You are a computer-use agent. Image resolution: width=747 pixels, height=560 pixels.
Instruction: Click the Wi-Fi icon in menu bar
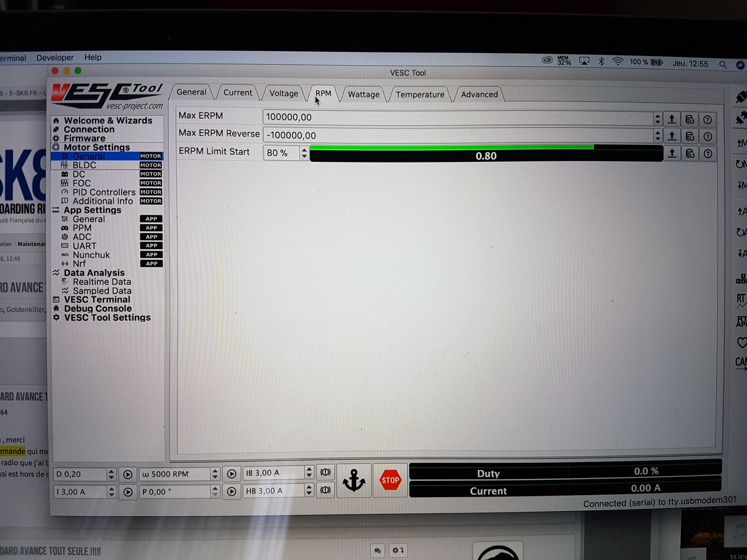click(x=618, y=62)
